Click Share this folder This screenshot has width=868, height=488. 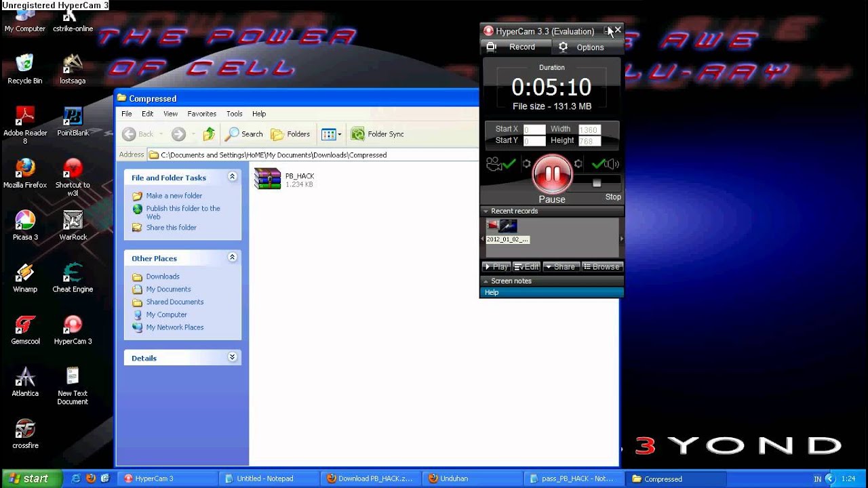(x=172, y=228)
